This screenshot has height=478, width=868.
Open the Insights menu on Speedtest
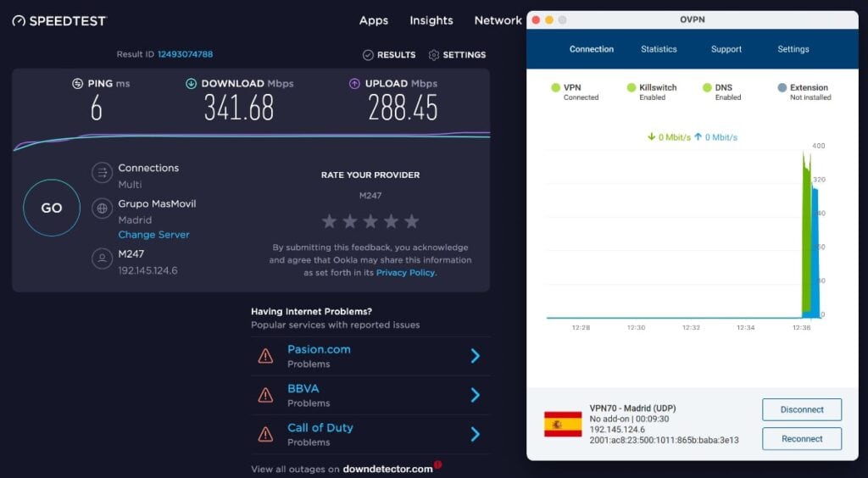point(431,20)
